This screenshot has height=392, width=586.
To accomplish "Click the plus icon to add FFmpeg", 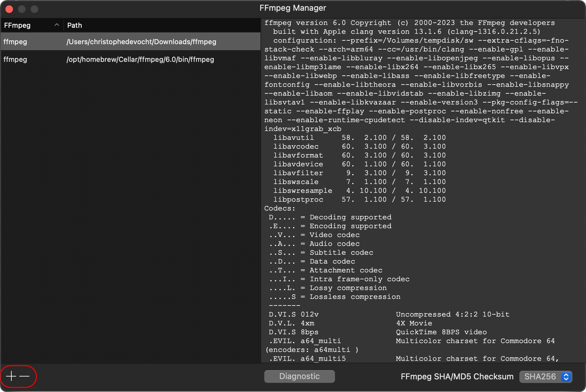I will click(x=11, y=376).
